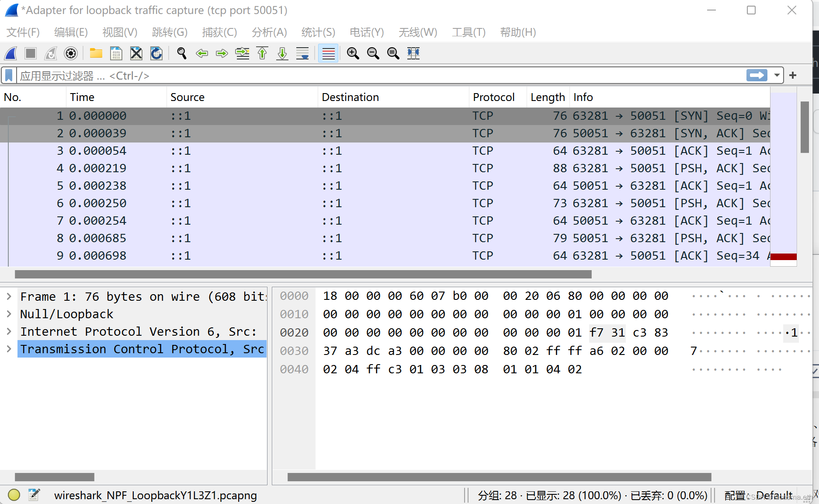The image size is (819, 504).
Task: Open the 编辑(E) menu
Action: coord(71,32)
